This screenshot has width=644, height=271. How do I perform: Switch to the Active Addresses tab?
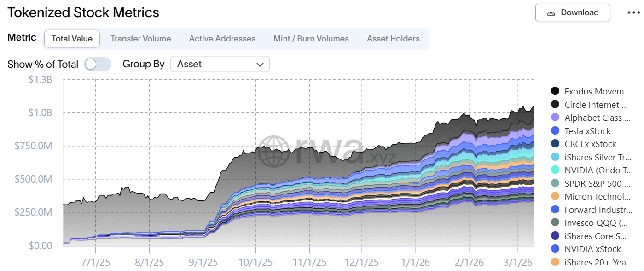[x=222, y=39]
